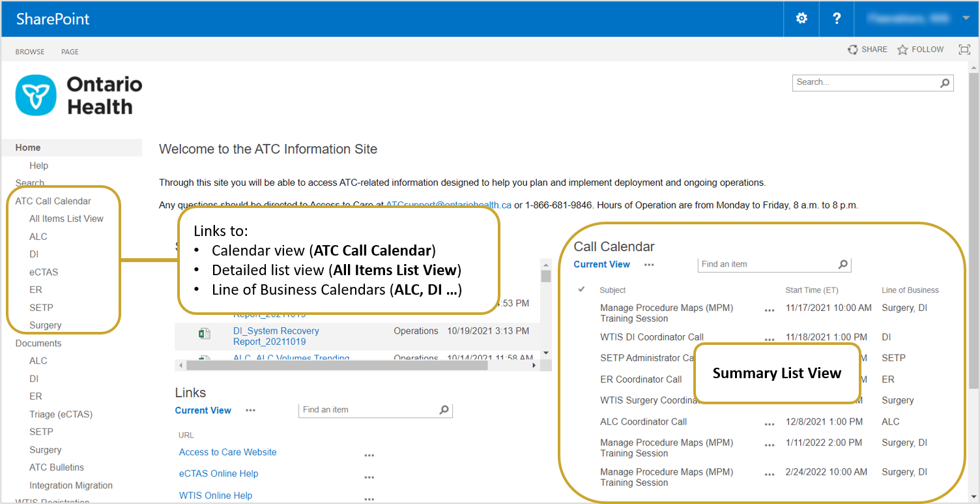The width and height of the screenshot is (980, 504).
Task: Toggle select-all checkmark in Call Calendar header
Action: tap(582, 289)
